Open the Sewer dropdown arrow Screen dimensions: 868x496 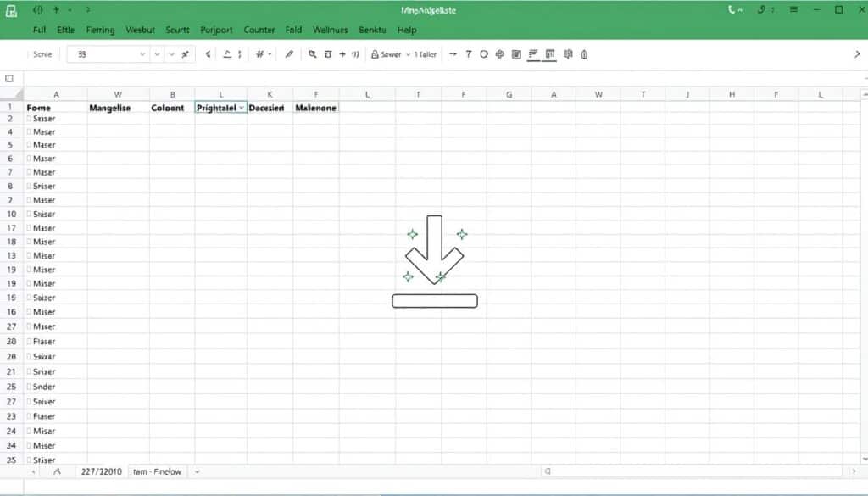409,54
